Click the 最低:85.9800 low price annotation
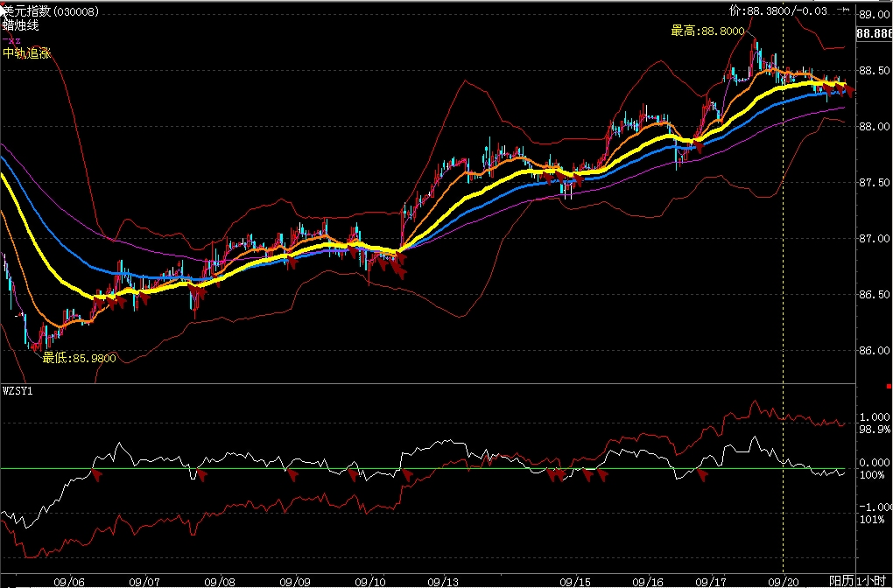Image resolution: width=893 pixels, height=588 pixels. coord(79,358)
